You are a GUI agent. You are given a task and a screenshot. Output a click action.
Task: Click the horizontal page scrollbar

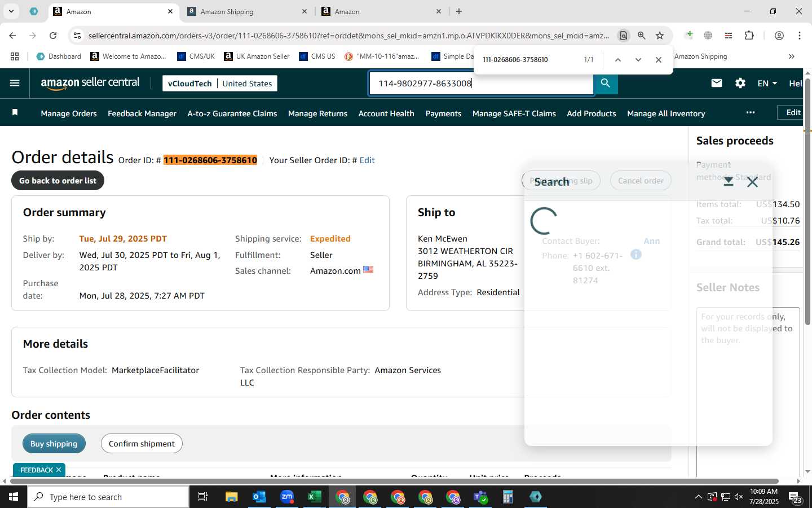[x=394, y=481]
